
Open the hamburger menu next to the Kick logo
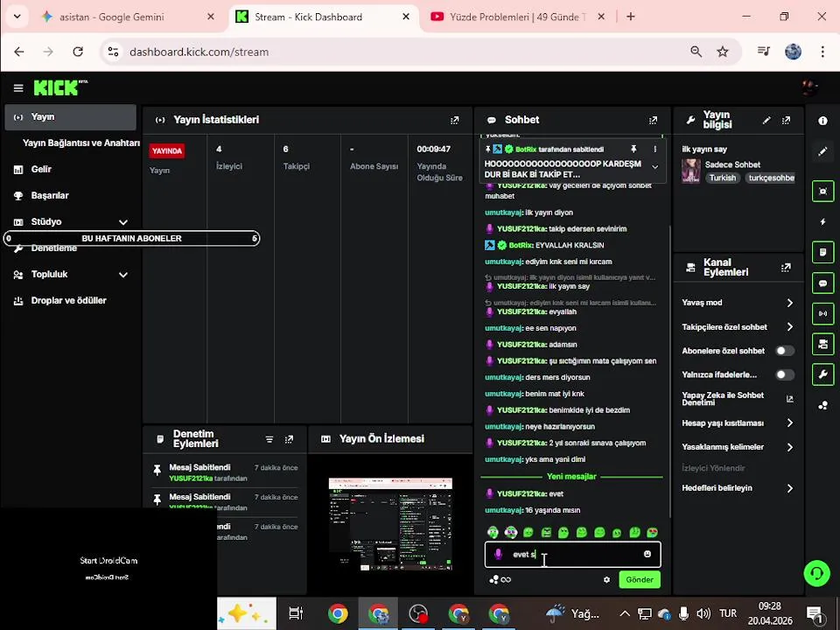coord(18,87)
